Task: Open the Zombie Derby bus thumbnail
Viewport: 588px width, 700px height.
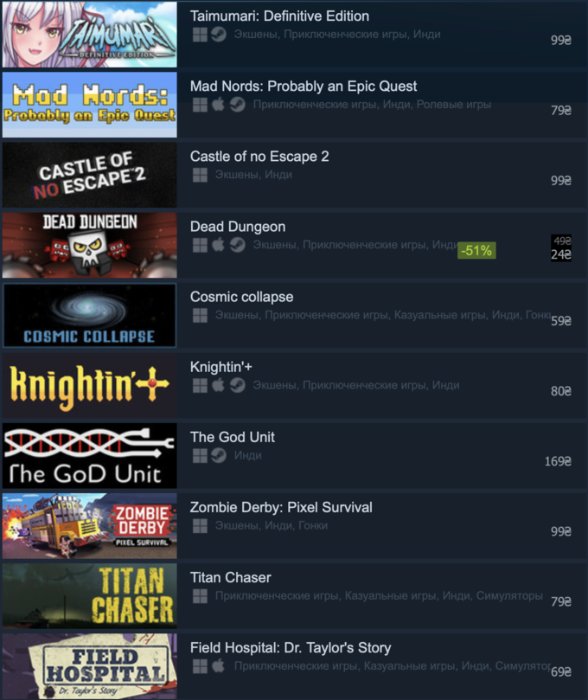Action: click(90, 525)
